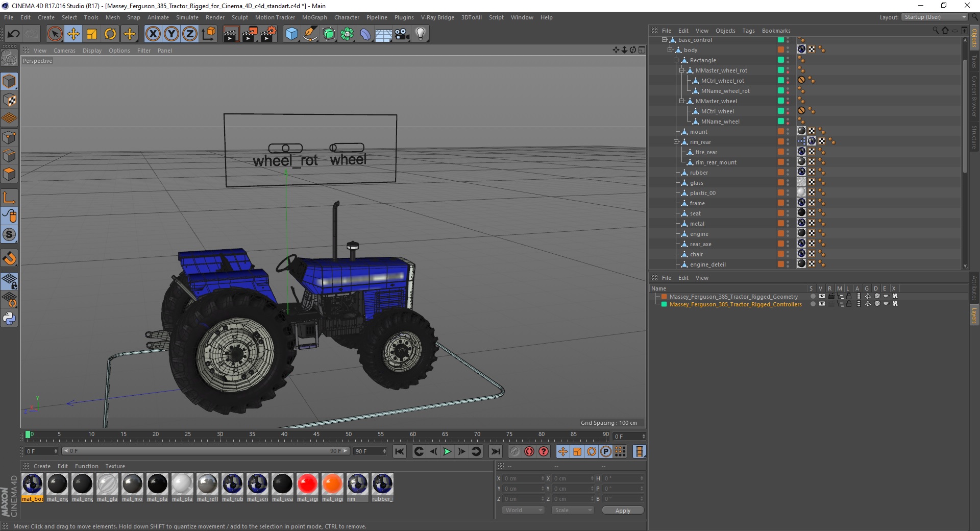Screen dimensions: 980x531
Task: Toggle X-axis lock
Action: [x=153, y=34]
